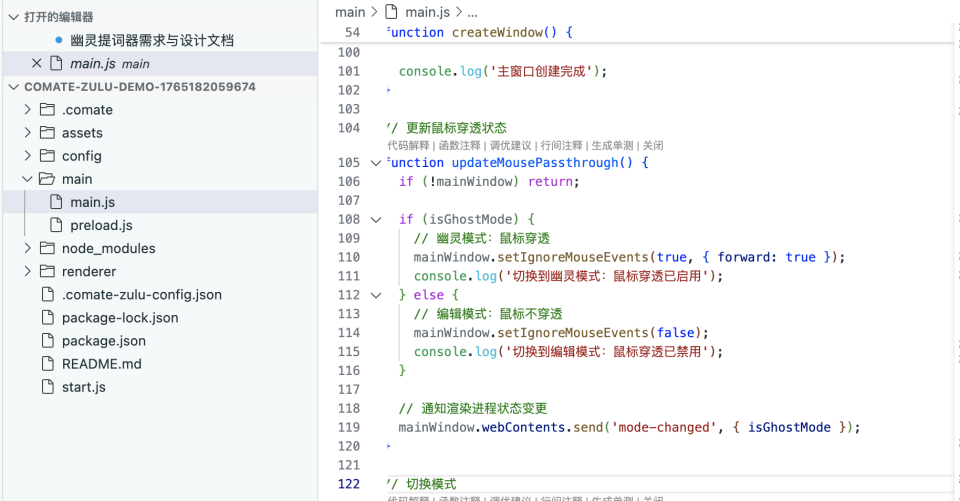Image resolution: width=960 pixels, height=501 pixels.
Task: Click line number 122 in the gutter
Action: coord(349,484)
